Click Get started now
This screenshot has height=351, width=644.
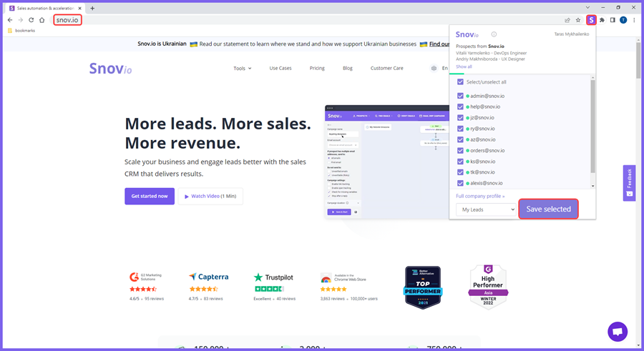pos(150,197)
